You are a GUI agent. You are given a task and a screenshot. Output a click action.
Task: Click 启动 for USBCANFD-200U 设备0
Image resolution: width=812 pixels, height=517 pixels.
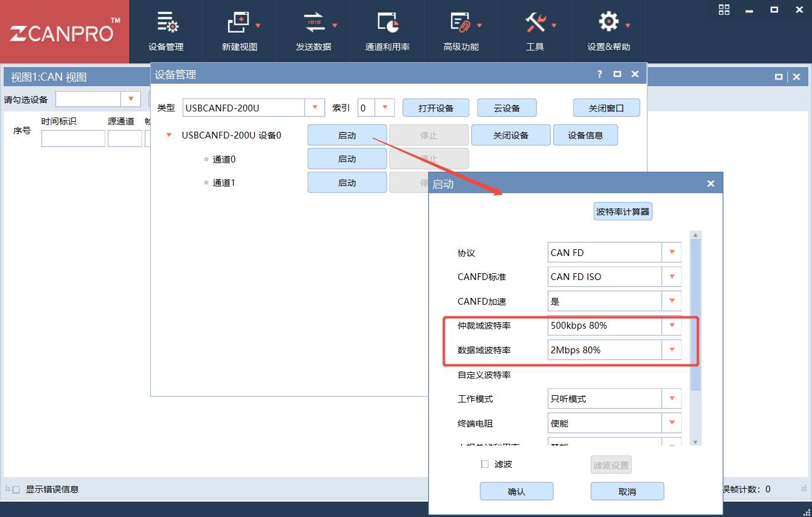tap(347, 135)
